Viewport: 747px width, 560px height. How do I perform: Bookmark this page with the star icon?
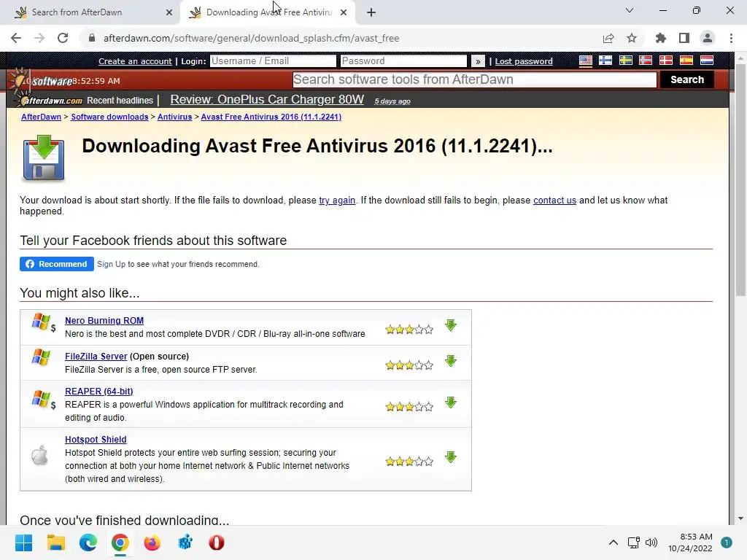point(632,38)
